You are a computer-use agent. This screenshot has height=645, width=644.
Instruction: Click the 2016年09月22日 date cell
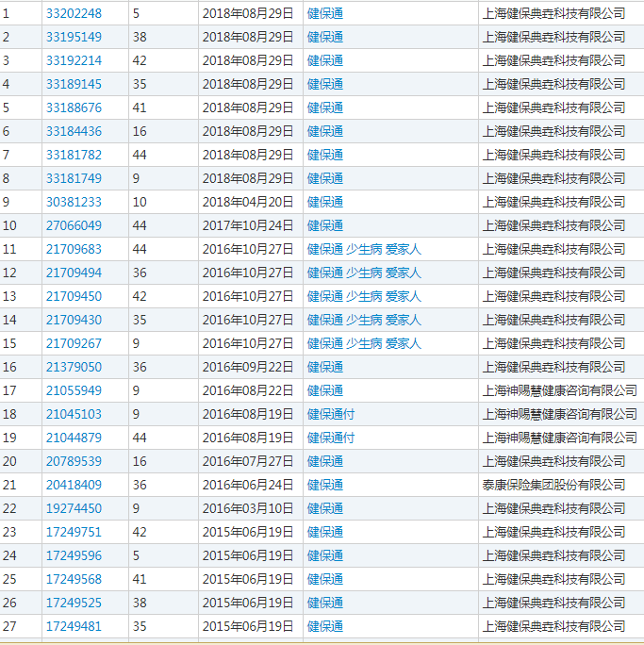[x=248, y=367]
